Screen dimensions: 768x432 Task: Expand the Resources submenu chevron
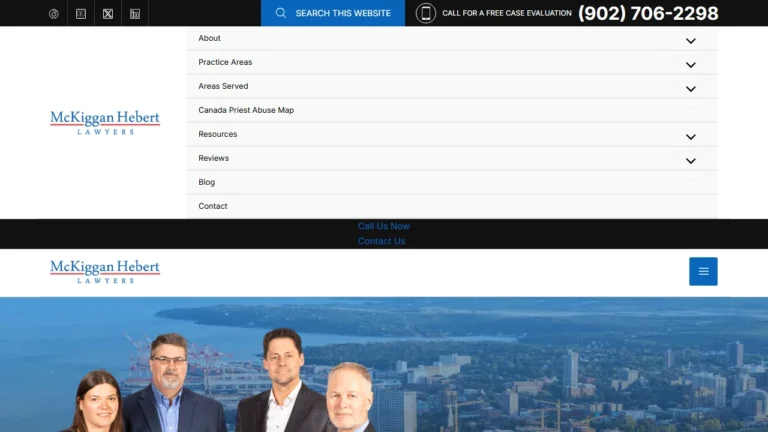tap(691, 137)
